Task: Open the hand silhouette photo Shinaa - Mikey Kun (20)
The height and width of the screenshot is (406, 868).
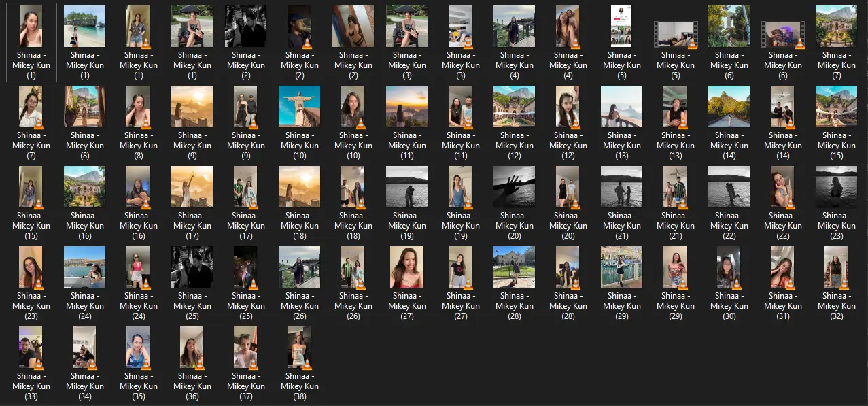Action: coord(515,187)
